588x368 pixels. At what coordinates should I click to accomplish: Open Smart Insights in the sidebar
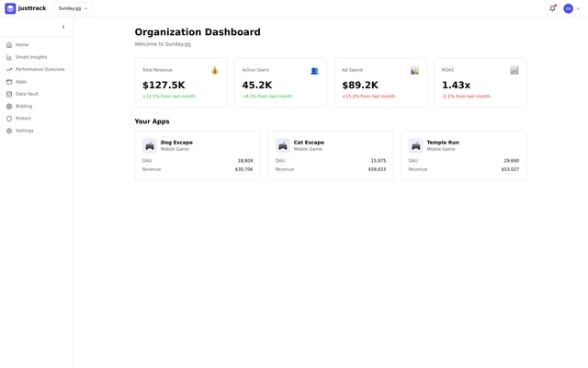click(31, 57)
